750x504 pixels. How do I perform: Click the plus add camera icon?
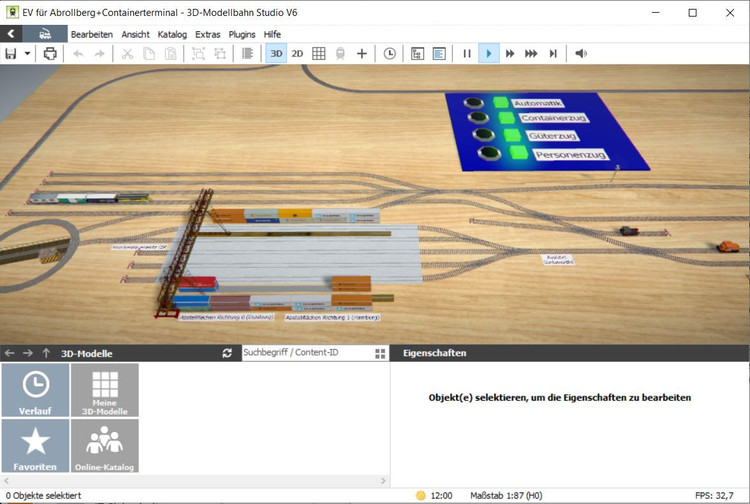(362, 54)
